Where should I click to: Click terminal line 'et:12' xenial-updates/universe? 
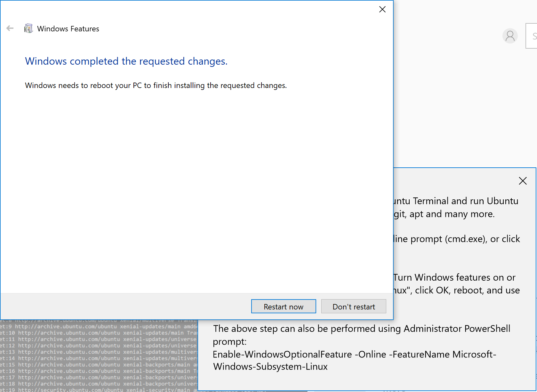pos(99,346)
